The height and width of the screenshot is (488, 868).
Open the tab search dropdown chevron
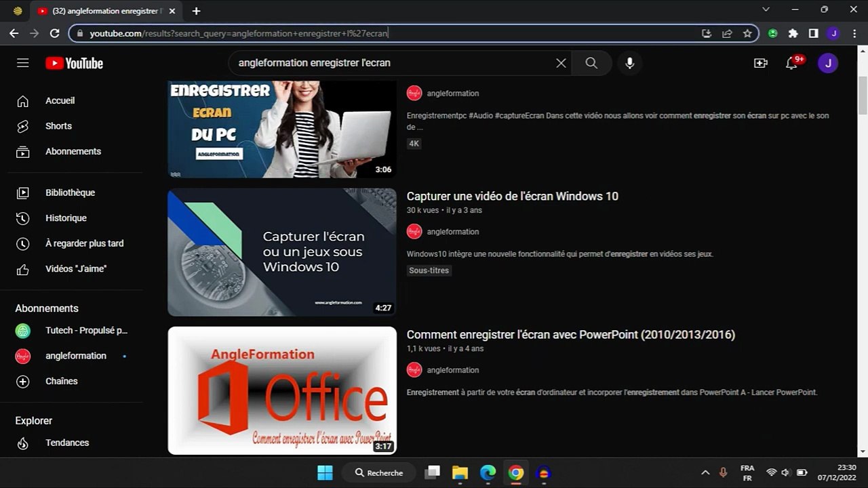click(766, 9)
